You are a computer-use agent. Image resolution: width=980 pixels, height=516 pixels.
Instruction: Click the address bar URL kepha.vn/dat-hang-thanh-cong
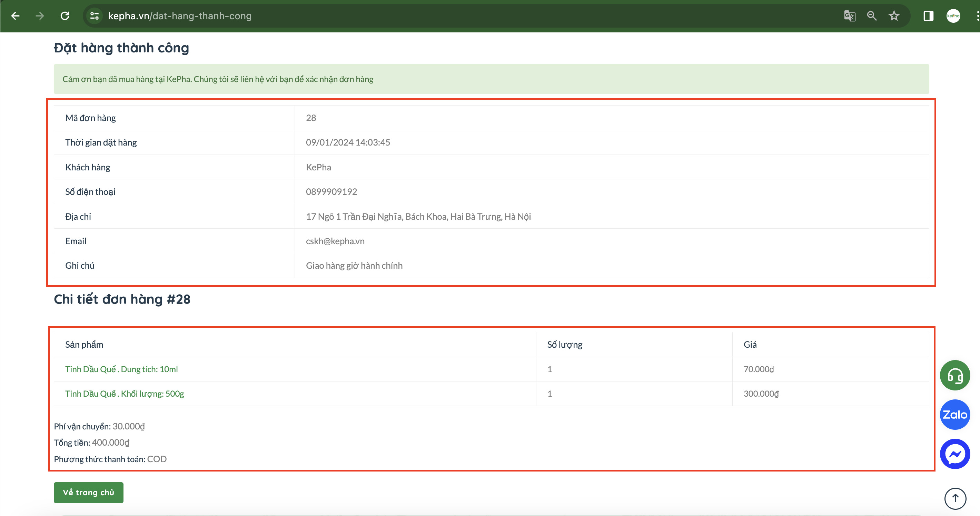coord(180,16)
